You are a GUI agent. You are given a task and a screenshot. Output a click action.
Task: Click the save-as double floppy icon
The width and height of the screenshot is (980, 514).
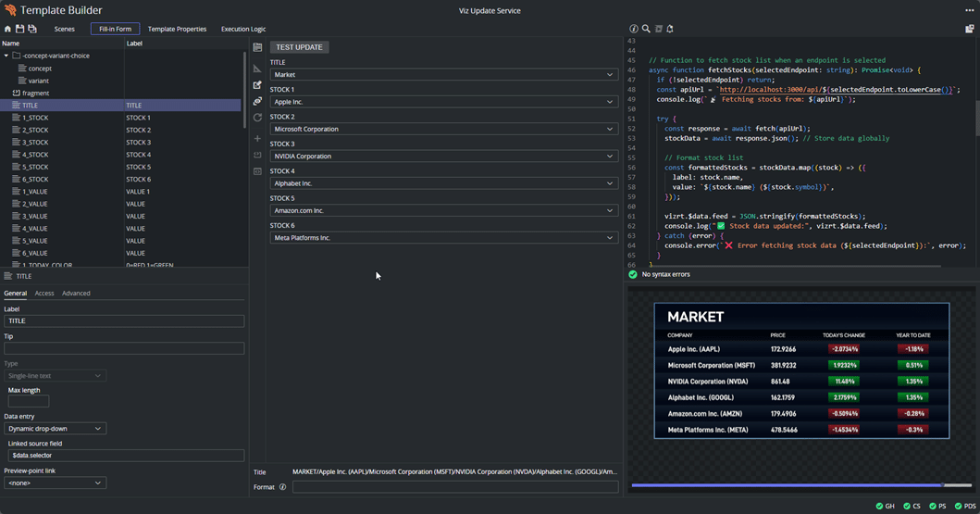pyautogui.click(x=31, y=29)
